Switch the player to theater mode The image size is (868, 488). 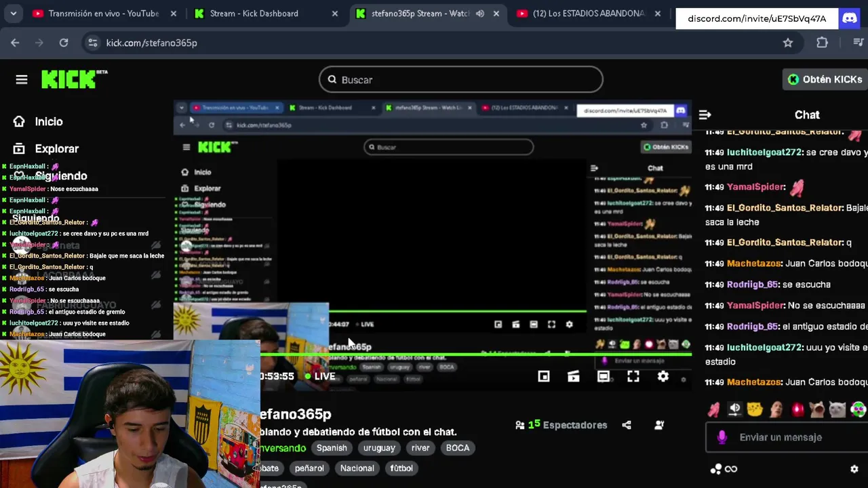click(604, 376)
